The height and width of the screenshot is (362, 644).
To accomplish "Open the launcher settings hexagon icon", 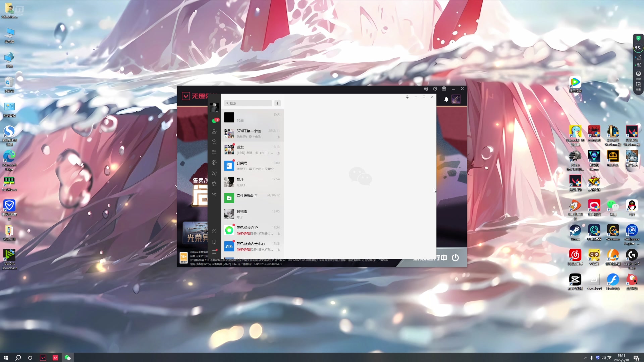I will point(435,89).
